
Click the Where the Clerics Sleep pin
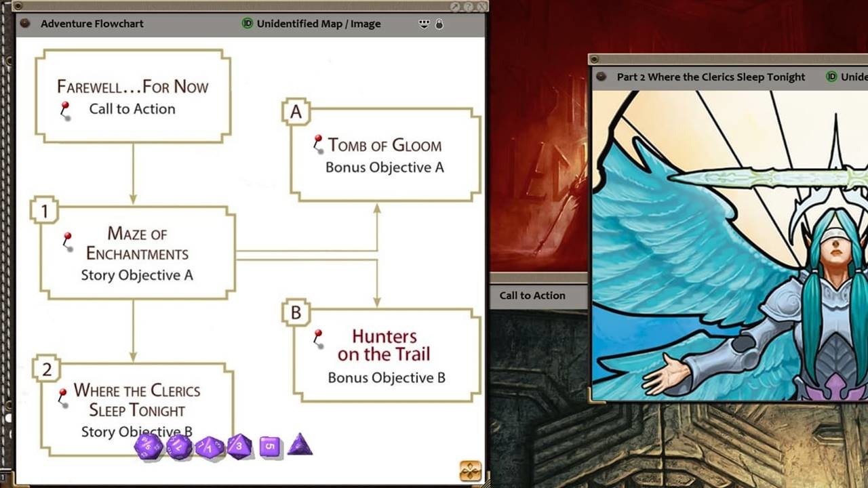62,396
